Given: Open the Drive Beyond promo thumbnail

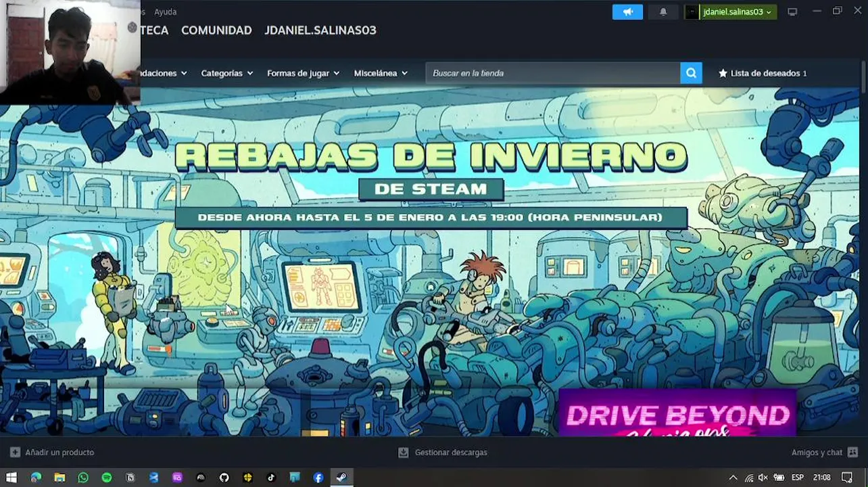Looking at the screenshot, I should [x=677, y=413].
